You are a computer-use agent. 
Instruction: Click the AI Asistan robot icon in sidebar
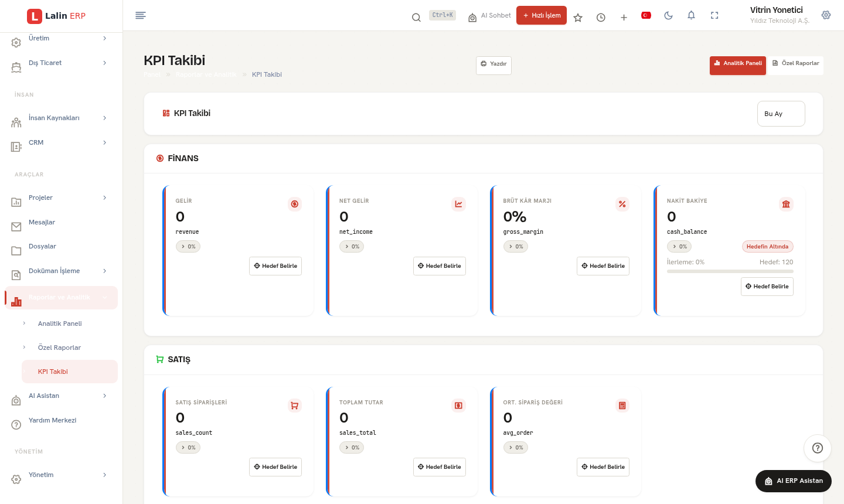(16, 400)
